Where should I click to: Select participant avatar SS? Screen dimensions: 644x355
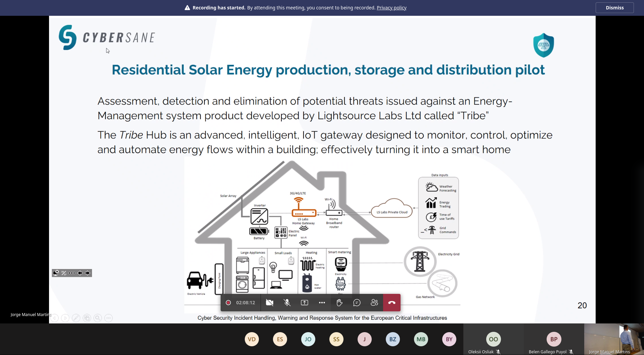336,339
